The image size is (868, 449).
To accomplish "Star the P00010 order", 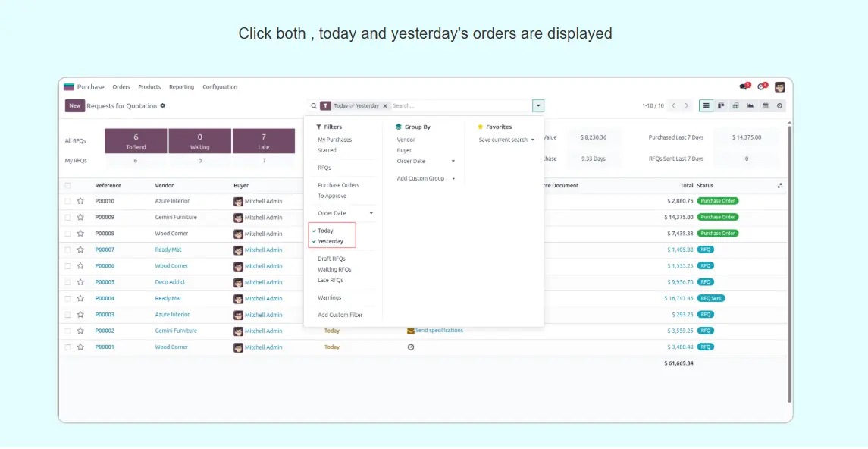I will click(80, 201).
